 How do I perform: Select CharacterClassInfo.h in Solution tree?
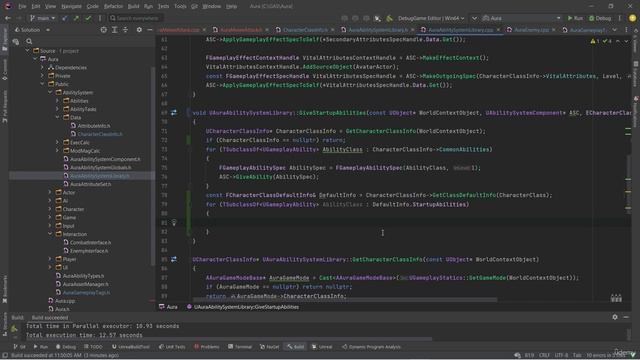(100, 134)
